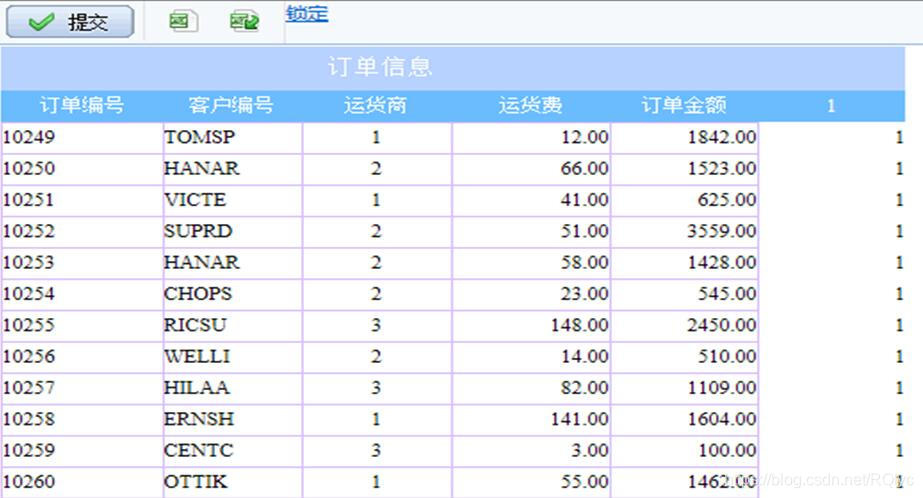Click customer cell TOMSP

pyautogui.click(x=233, y=138)
